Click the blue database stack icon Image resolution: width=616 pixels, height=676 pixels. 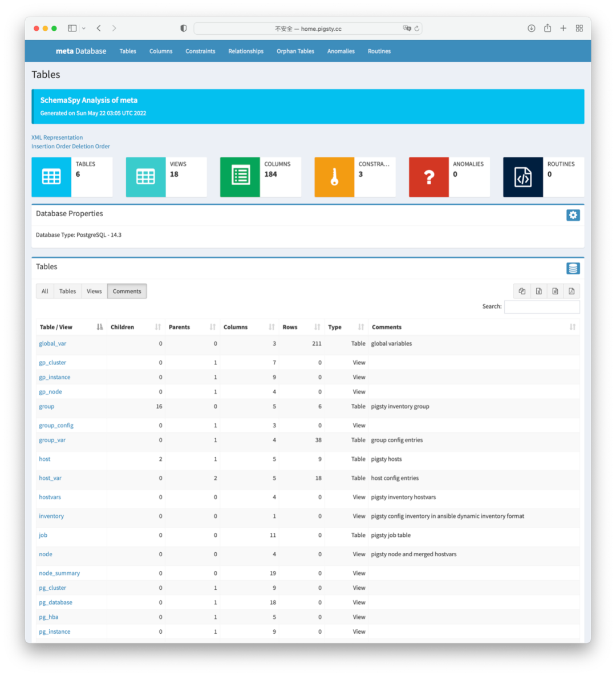pos(573,268)
